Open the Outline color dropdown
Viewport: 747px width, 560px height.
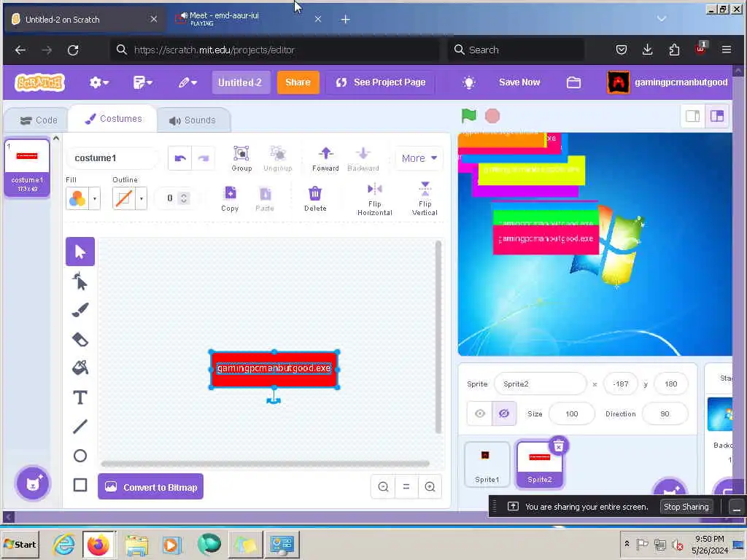142,198
